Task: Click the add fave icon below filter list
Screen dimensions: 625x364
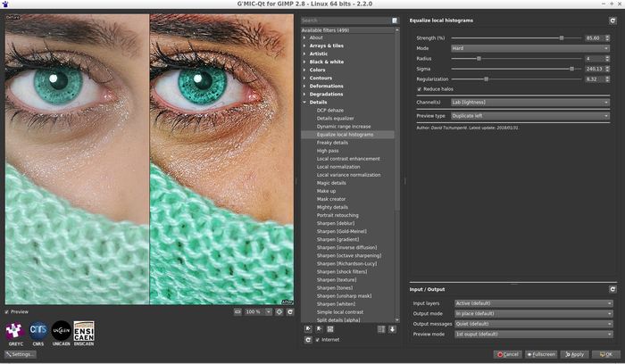Action: [309, 328]
